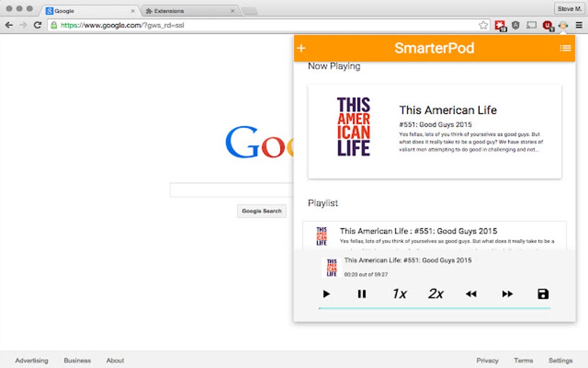Click the player bar's small cover thumbnail

(x=331, y=268)
